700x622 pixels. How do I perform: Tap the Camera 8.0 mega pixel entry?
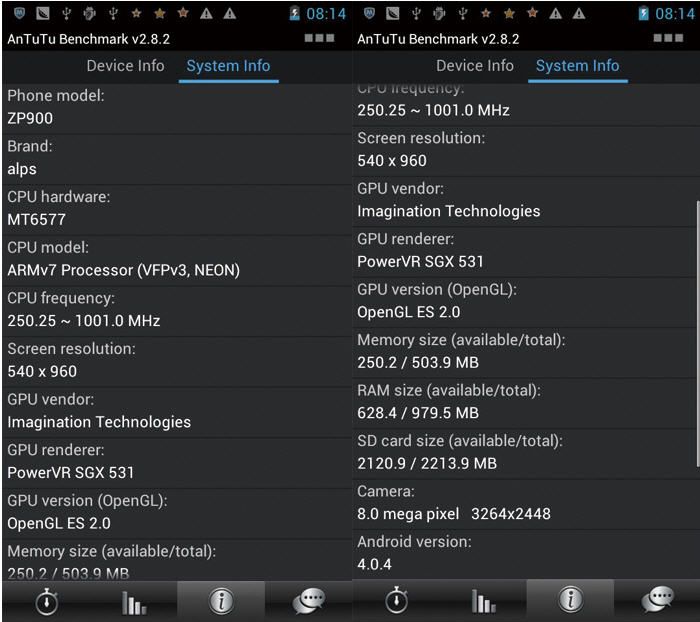coord(526,504)
